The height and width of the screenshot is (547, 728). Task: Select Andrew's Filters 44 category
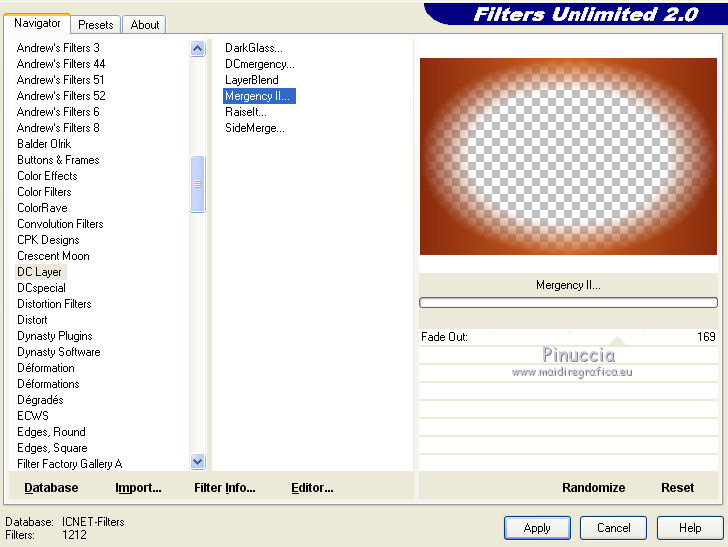(x=61, y=64)
